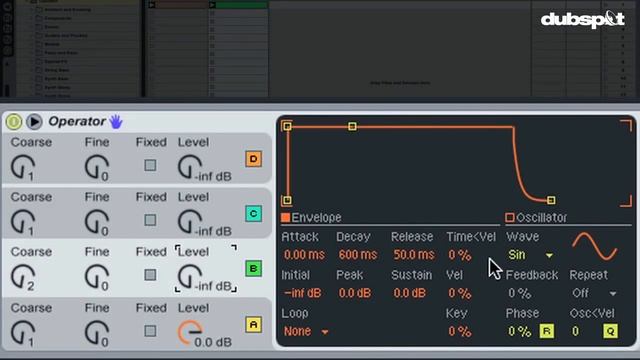Screen dimensions: 640x360
Task: Click the Operator unfold play-arrow button
Action: click(x=34, y=122)
